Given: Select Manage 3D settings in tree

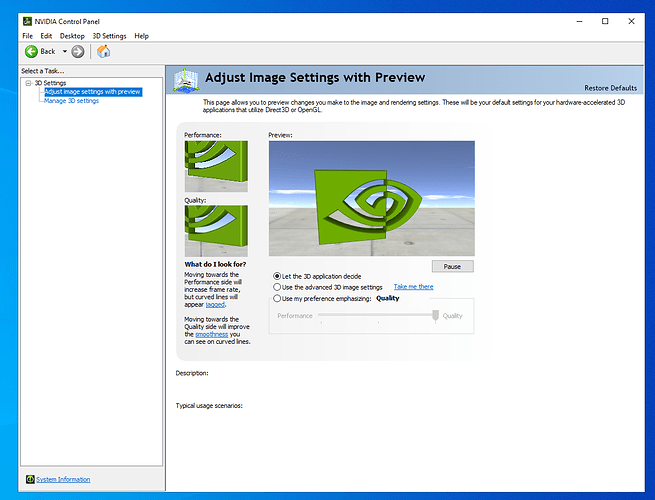Looking at the screenshot, I should [x=71, y=101].
